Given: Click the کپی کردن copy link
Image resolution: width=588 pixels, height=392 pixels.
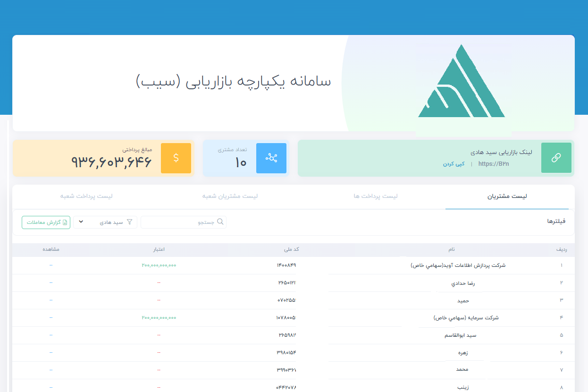Looking at the screenshot, I should (454, 164).
